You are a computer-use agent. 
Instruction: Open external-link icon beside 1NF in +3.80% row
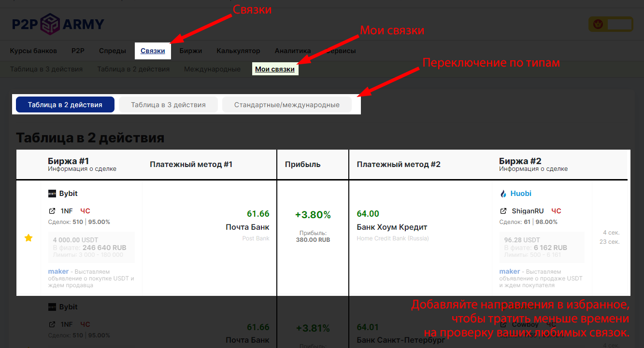52,211
